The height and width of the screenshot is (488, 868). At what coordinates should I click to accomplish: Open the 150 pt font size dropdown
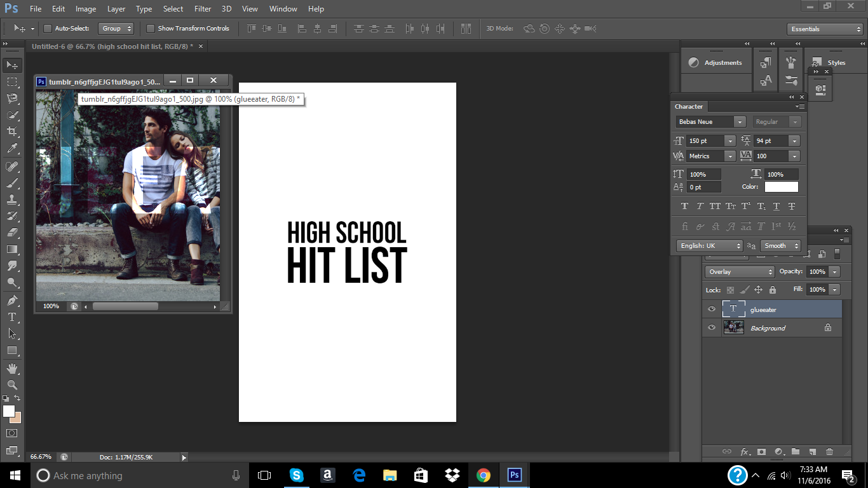[730, 141]
